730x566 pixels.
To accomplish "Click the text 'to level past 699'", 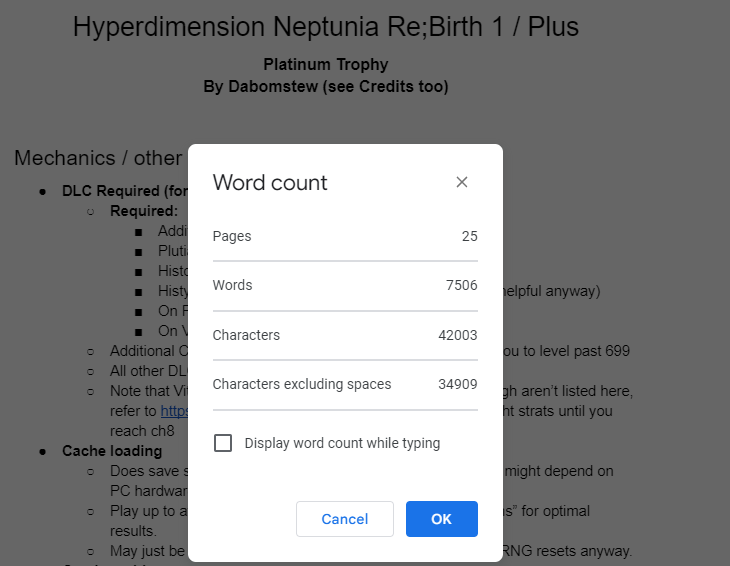I will [576, 351].
